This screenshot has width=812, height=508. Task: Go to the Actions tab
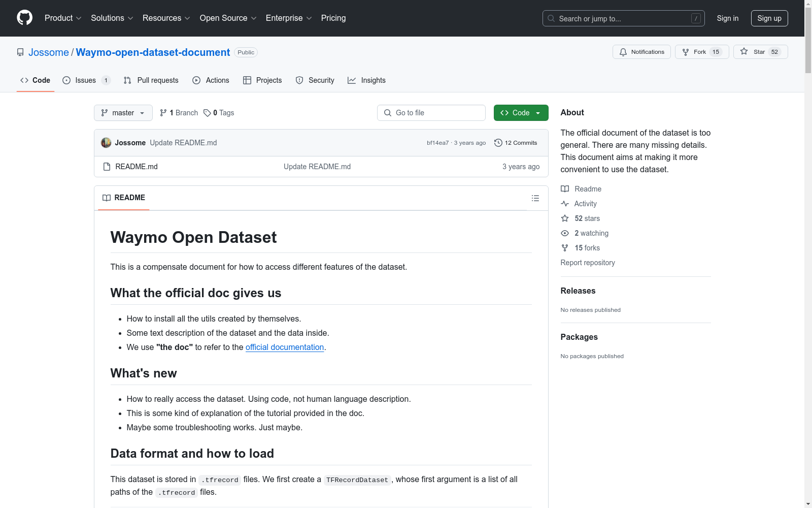point(211,80)
